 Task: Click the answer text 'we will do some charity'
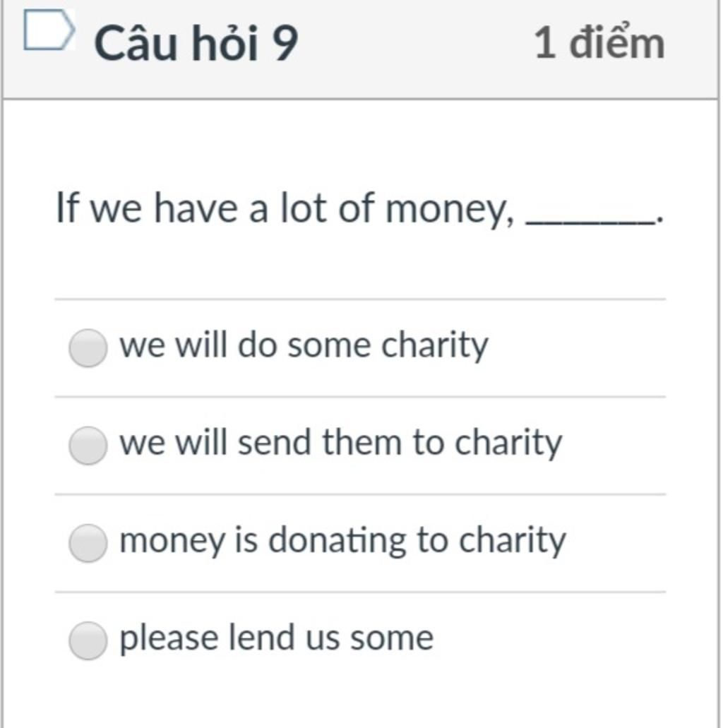click(304, 345)
